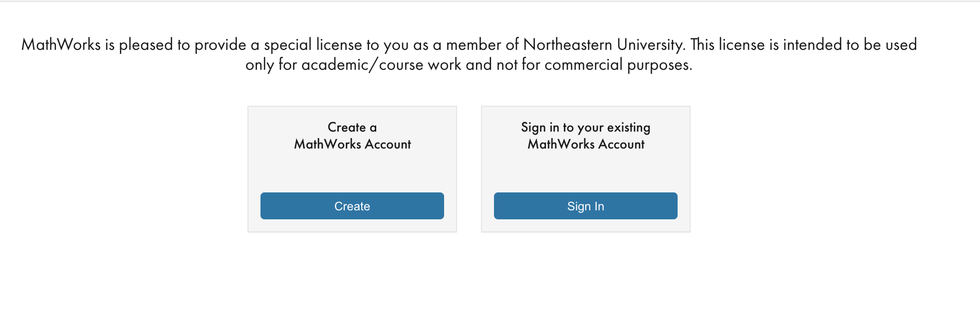The image size is (980, 324).
Task: Select the "Create a MathWorks Account" heading
Action: tap(352, 136)
